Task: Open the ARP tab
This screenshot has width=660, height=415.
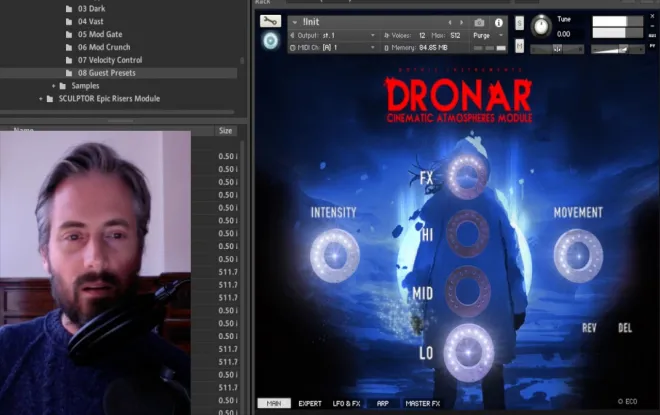Action: click(x=382, y=403)
